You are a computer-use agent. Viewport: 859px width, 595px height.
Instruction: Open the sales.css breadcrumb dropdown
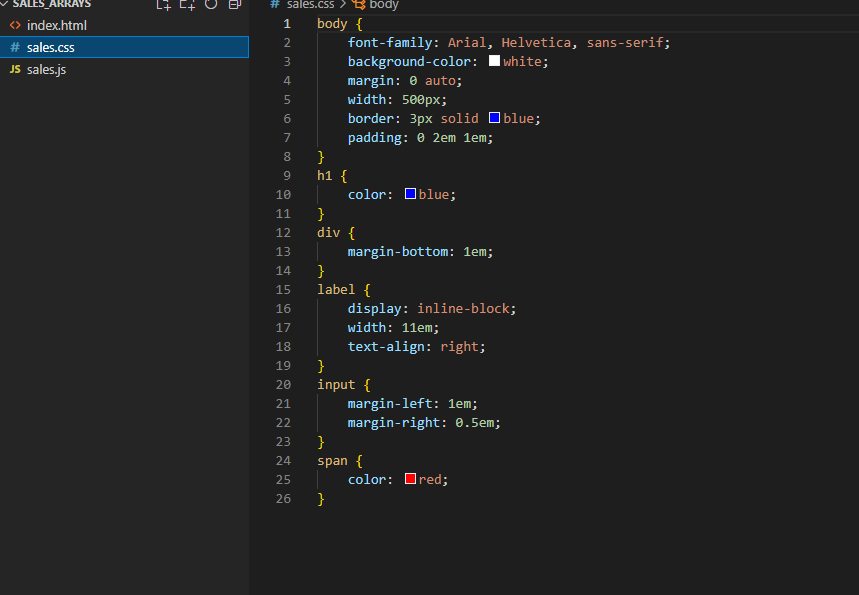click(310, 5)
